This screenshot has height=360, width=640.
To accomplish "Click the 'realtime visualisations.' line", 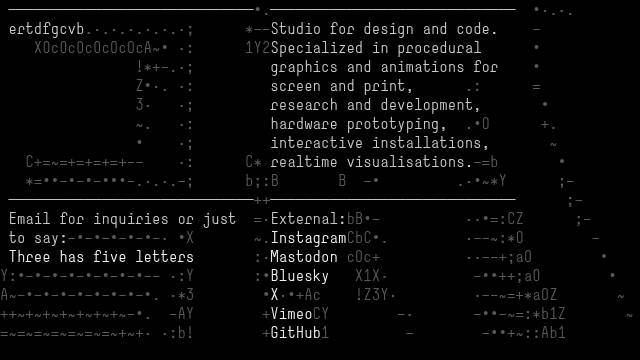I will 371,162.
